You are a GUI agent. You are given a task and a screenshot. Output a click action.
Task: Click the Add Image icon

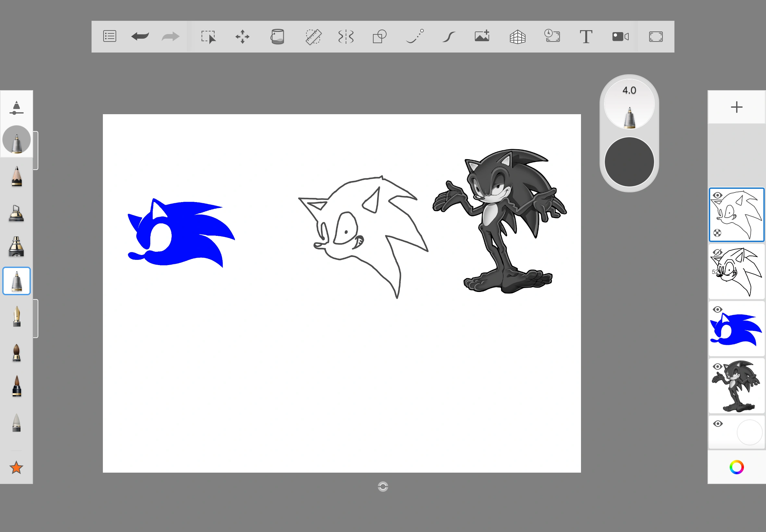[482, 36]
